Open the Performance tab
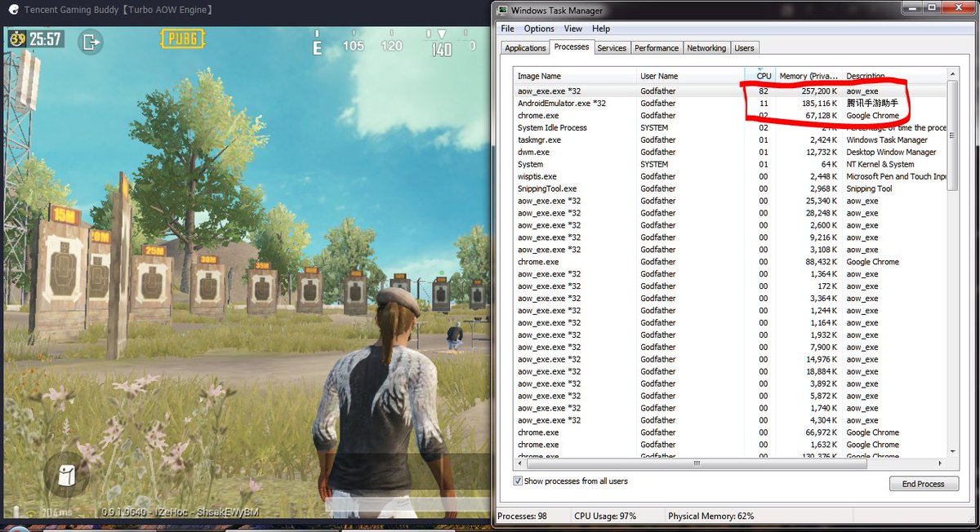980x532 pixels. (657, 48)
